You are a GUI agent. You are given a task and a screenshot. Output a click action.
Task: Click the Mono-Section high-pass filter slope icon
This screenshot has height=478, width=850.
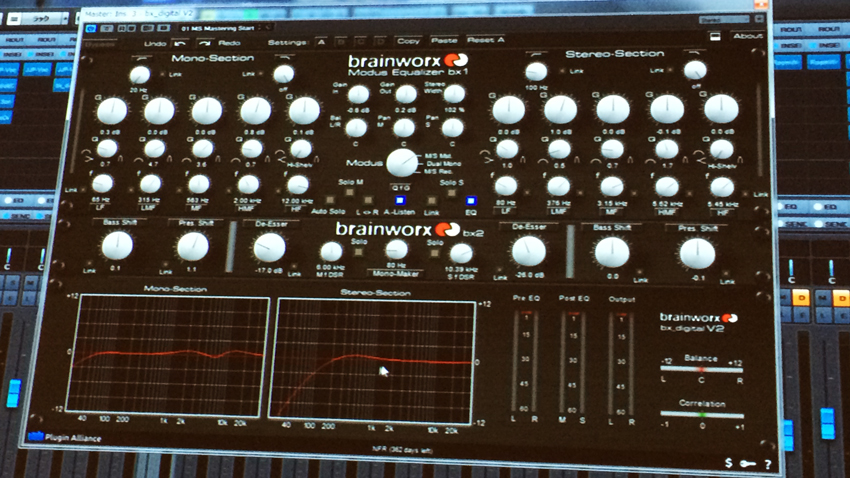(x=142, y=57)
